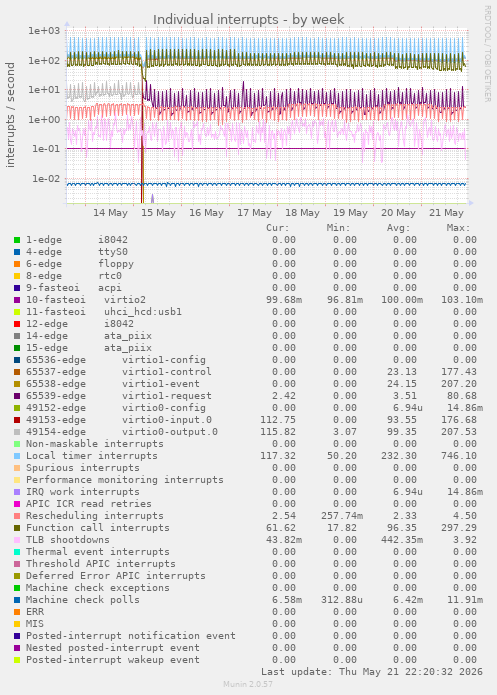This screenshot has height=695, width=497.
Task: Click the TLB shootdowns pink legend swatch
Action: [17, 540]
